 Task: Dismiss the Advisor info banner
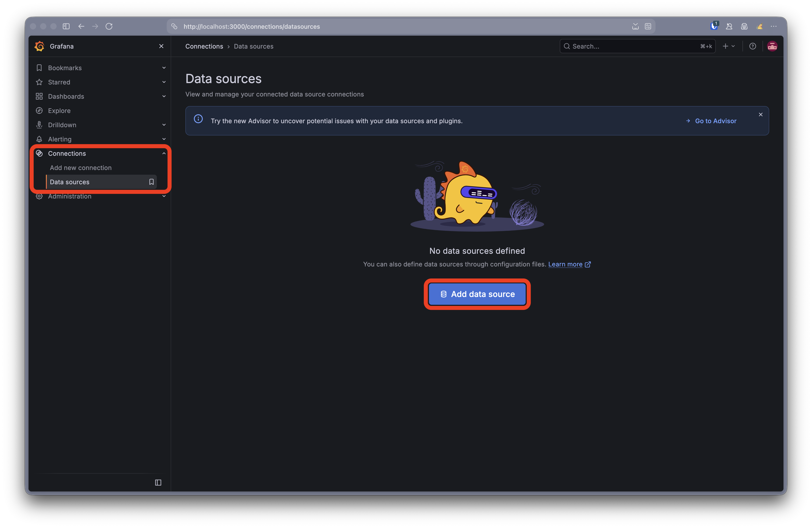(x=761, y=115)
